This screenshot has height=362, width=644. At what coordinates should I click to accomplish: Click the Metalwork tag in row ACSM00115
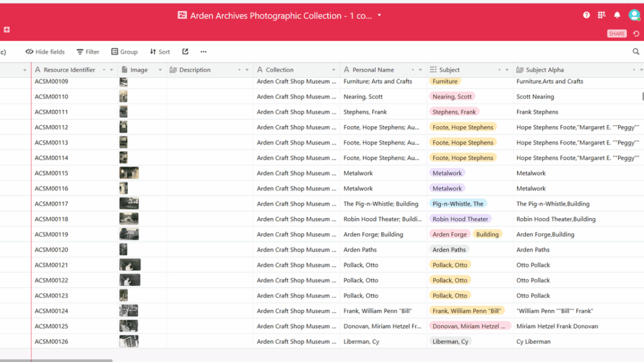447,173
